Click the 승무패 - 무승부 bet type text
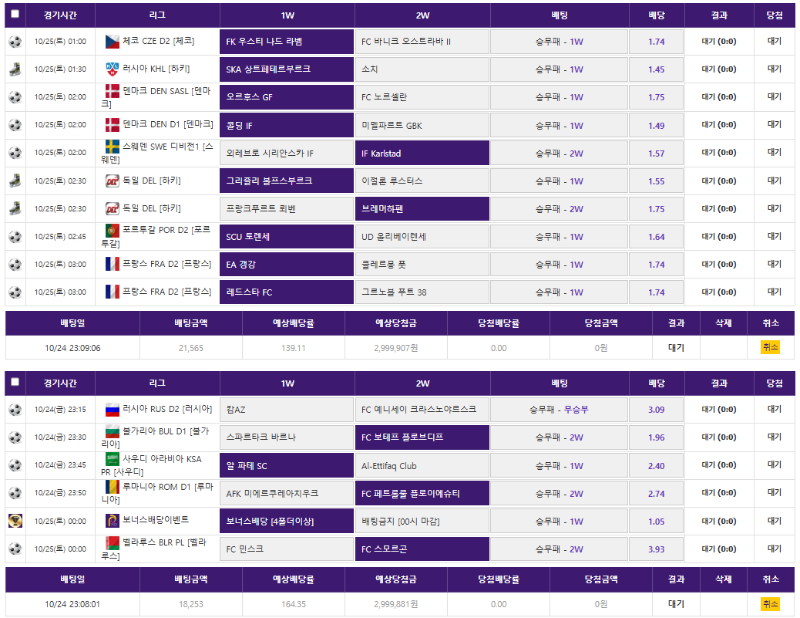Screen dimensions: 800x618 [x=559, y=409]
